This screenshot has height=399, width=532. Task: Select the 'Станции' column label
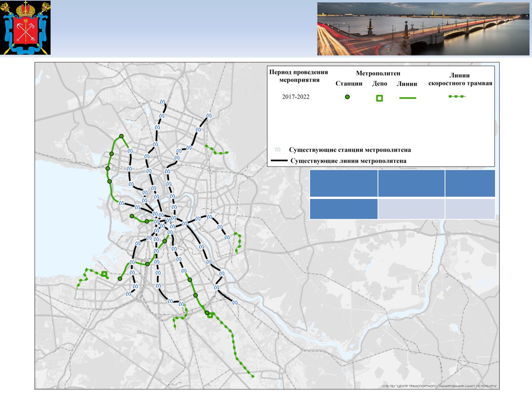pos(349,84)
